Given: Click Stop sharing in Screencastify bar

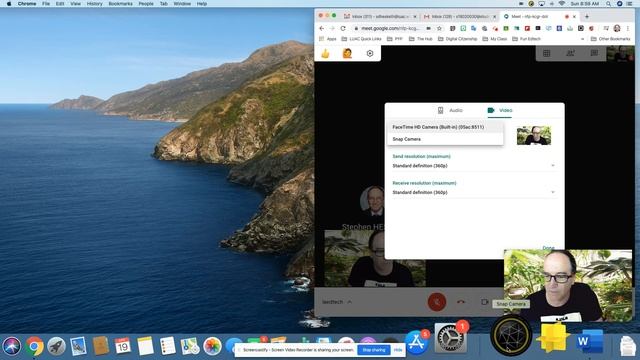Looking at the screenshot, I should point(374,350).
